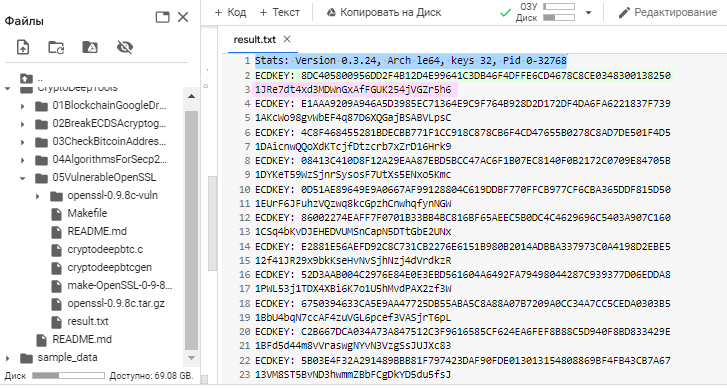This screenshot has height=390, width=727.
Task: Select the 05VulnerableOpenSSL folder
Action: (96, 178)
